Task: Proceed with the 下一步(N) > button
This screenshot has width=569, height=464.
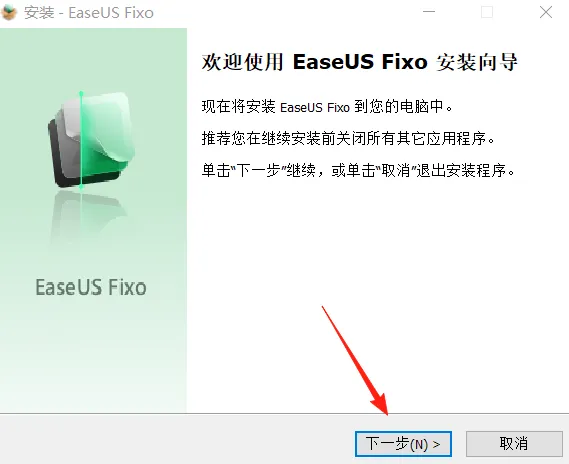Action: point(403,443)
